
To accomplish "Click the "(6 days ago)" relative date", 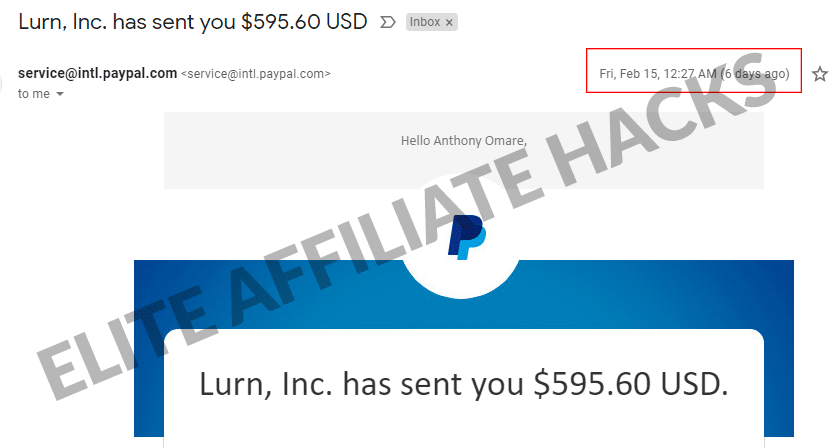I will point(754,74).
